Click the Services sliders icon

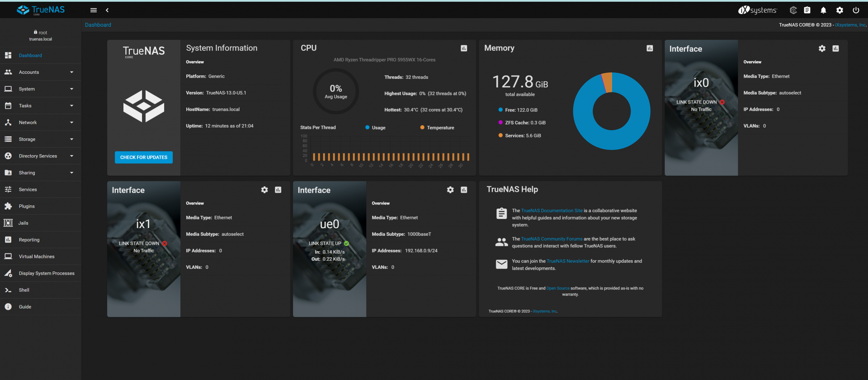(x=8, y=190)
